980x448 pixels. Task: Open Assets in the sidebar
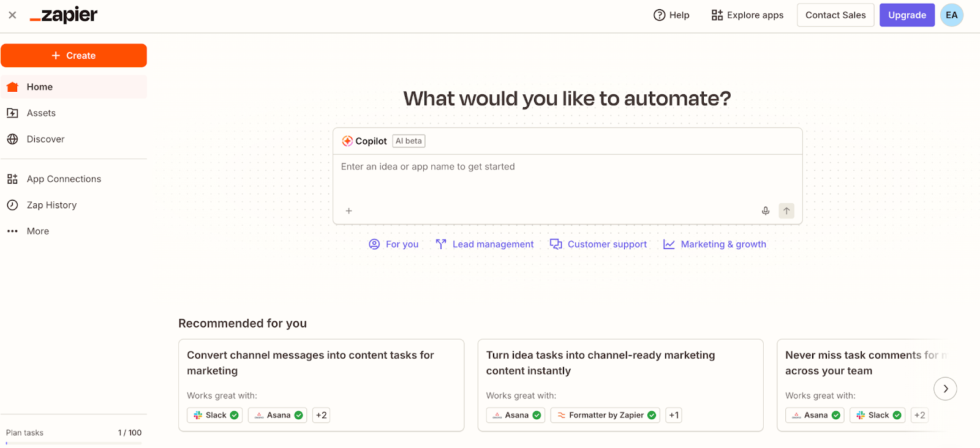tap(73, 113)
